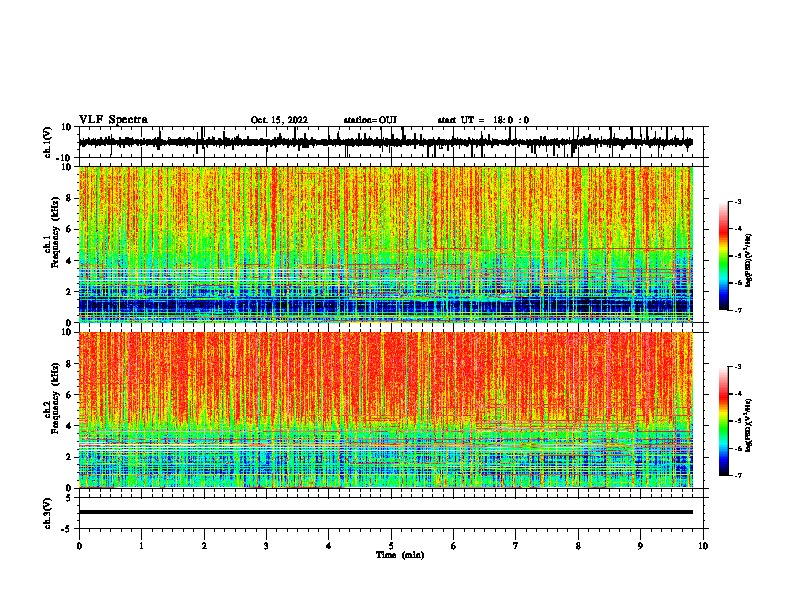The width and height of the screenshot is (792, 612).
Task: Click time axis tick label 5
Action: (391, 546)
